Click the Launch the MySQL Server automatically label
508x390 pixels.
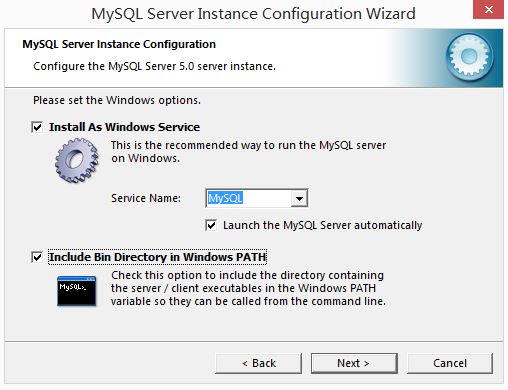coord(322,225)
